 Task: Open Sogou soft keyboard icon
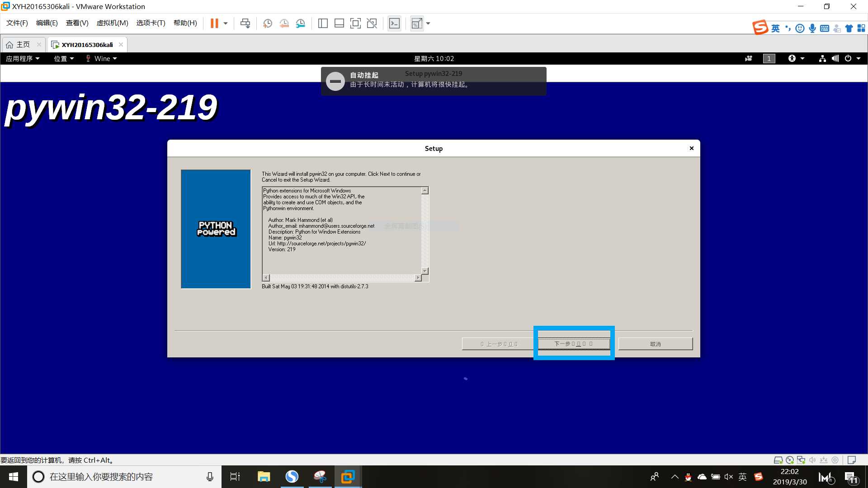point(825,28)
